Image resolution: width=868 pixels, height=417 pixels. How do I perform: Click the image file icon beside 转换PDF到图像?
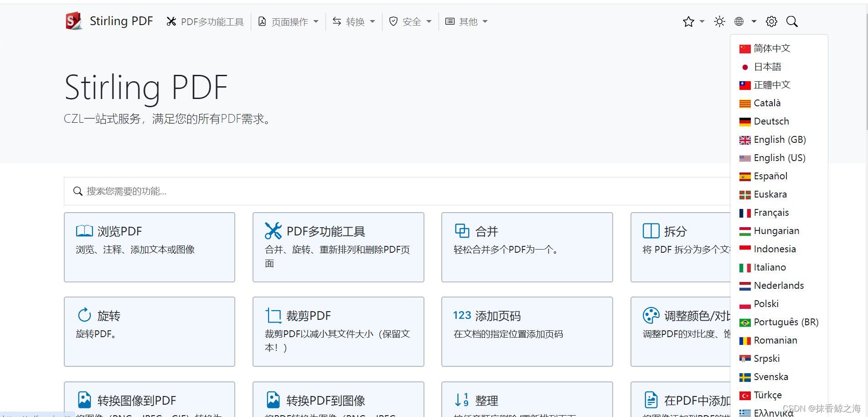(273, 400)
